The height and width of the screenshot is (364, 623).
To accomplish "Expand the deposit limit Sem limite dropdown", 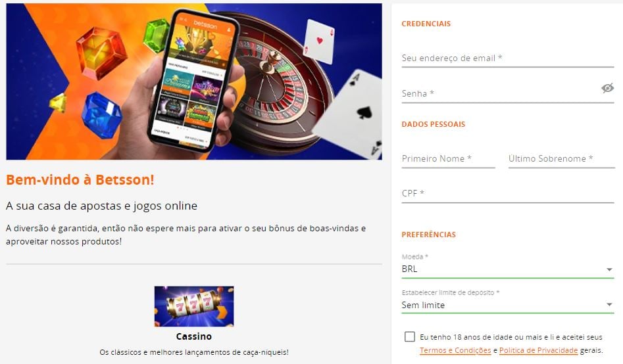I will click(508, 305).
